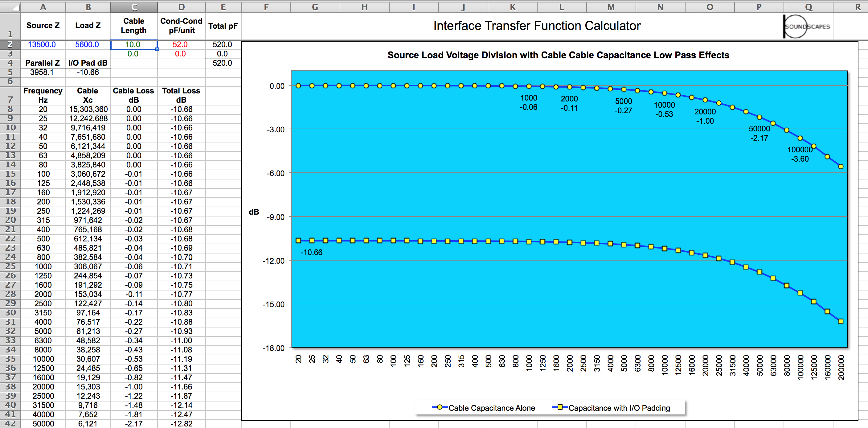This screenshot has width=868, height=428.
Task: Click the Soundscapes logo image
Action: [807, 26]
